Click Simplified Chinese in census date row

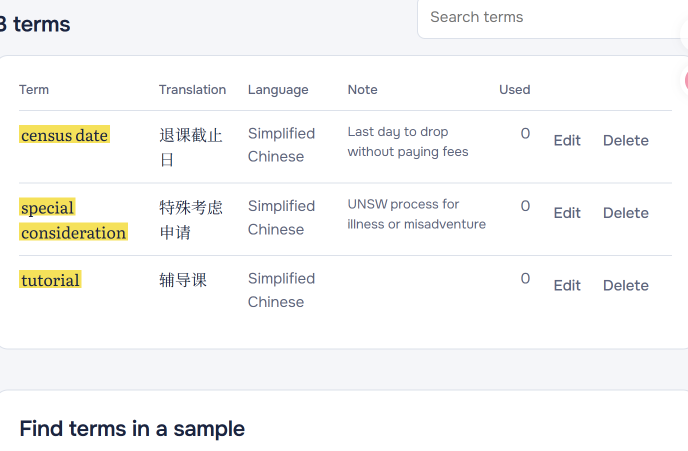point(281,145)
